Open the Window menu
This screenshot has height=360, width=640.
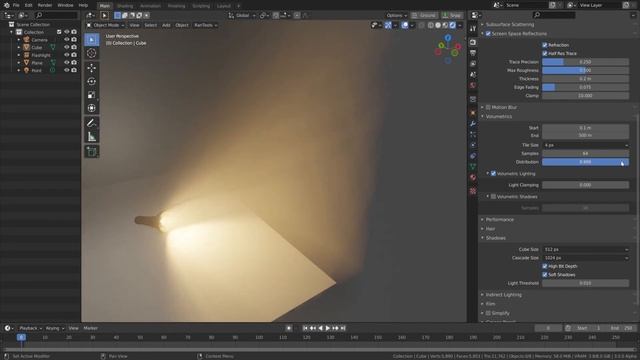pos(65,5)
